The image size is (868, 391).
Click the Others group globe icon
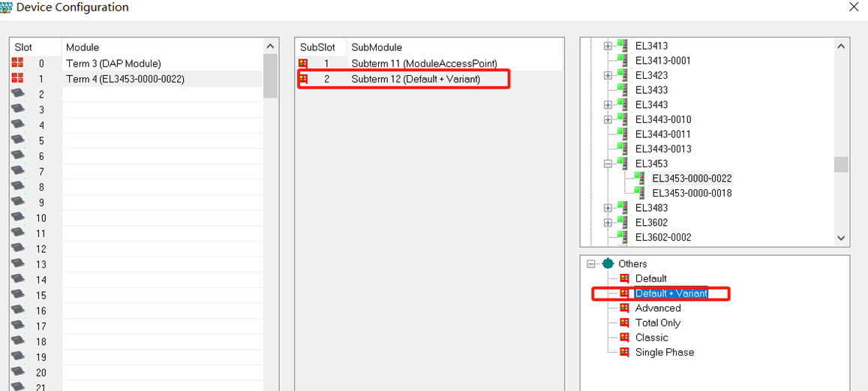[608, 263]
